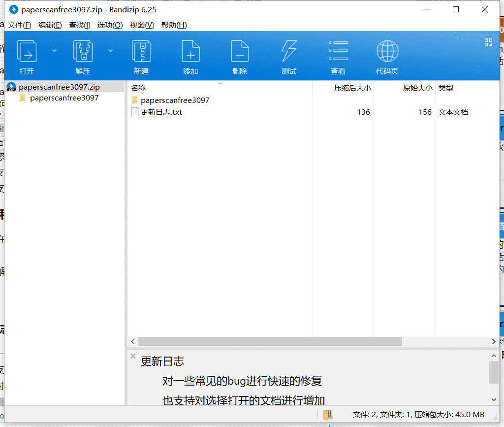This screenshot has width=504, height=427.
Task: Select paperscanfree3097 folder in tree
Action: point(64,98)
